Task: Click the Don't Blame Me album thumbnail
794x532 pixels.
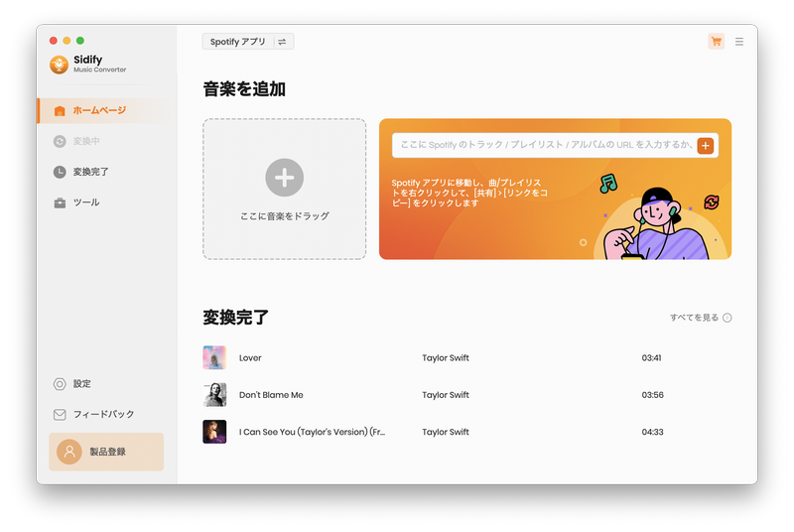Action: tap(214, 395)
